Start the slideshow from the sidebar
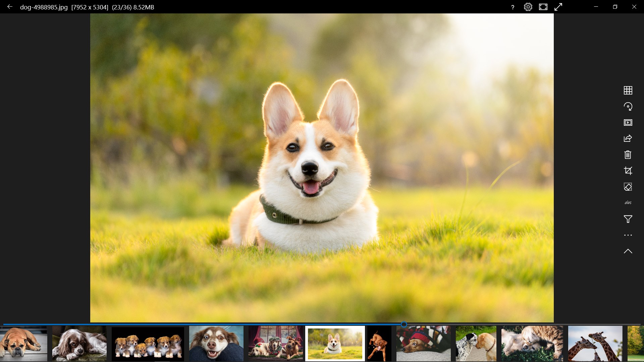This screenshot has height=362, width=644. [628, 123]
